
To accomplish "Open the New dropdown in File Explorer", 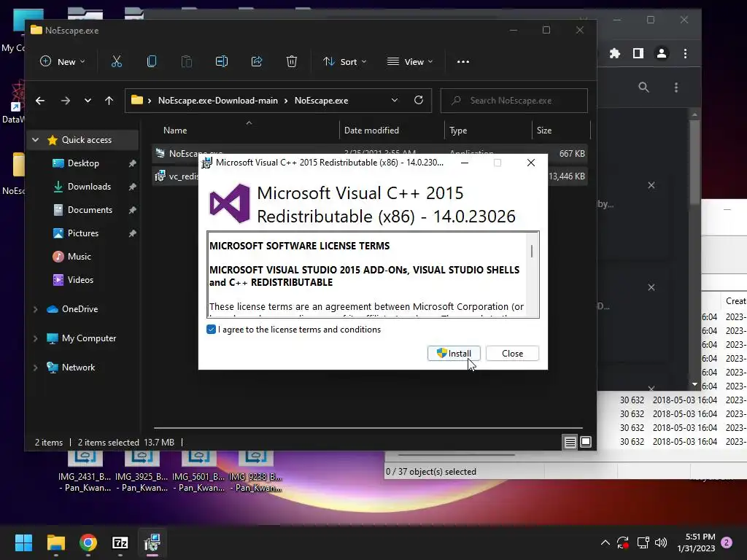I will coord(63,61).
